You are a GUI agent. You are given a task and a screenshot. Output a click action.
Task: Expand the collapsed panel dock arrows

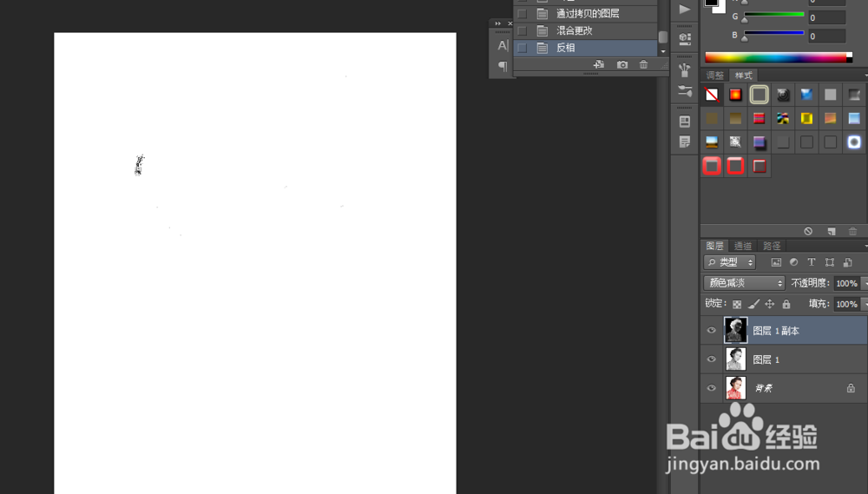[497, 23]
